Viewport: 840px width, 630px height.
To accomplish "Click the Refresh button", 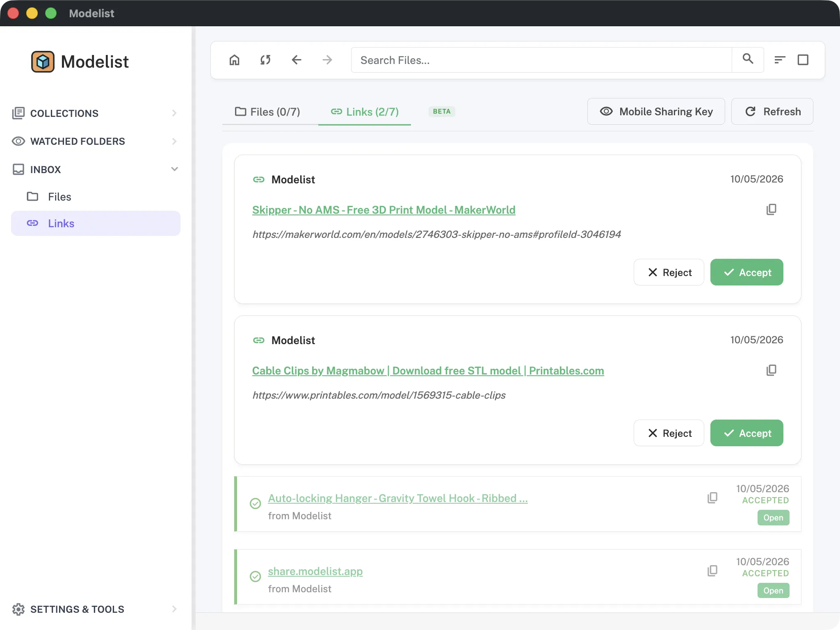I will click(x=772, y=112).
